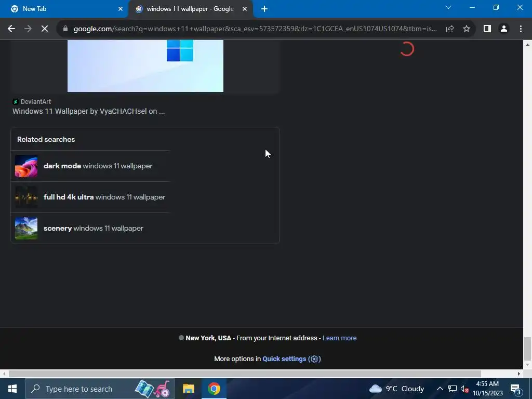Bookmark this tab with the star icon

coord(467,29)
